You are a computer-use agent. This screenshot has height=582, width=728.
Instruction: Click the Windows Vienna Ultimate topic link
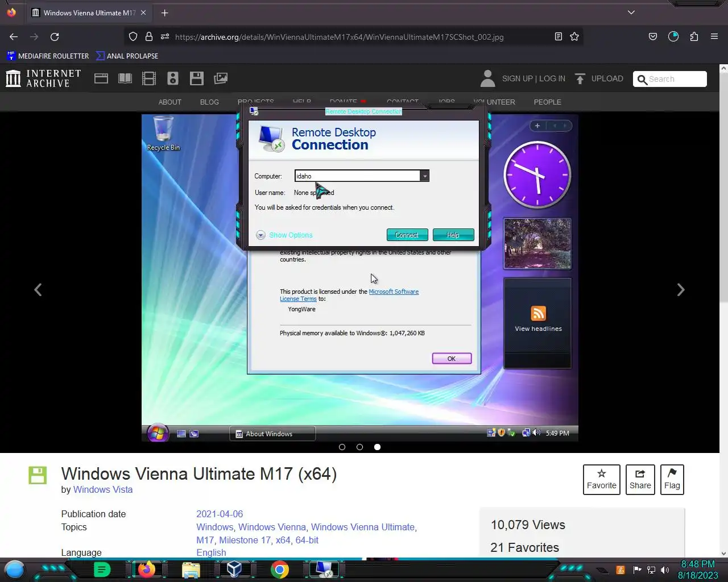point(363,527)
